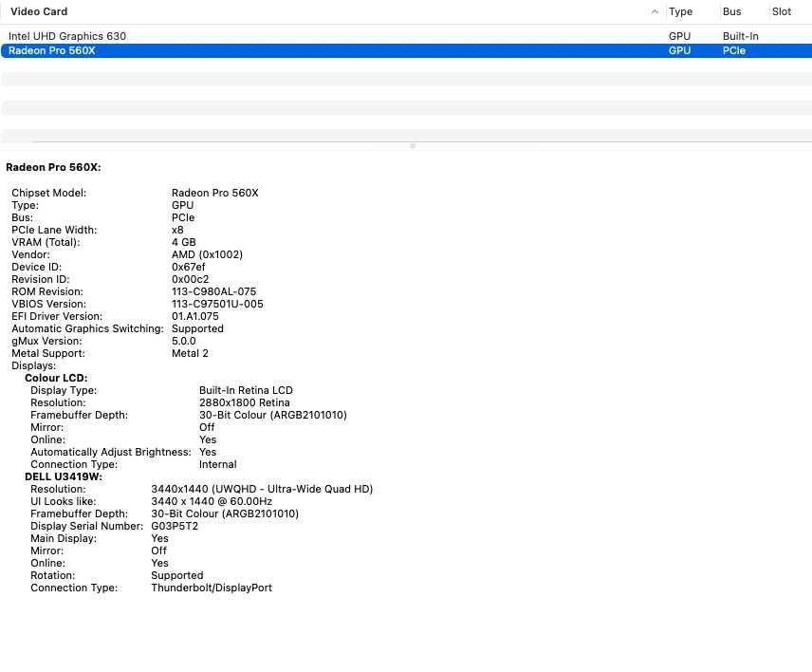This screenshot has width=812, height=672.
Task: Select the Intel UHD Graphics 630 row
Action: (406, 36)
